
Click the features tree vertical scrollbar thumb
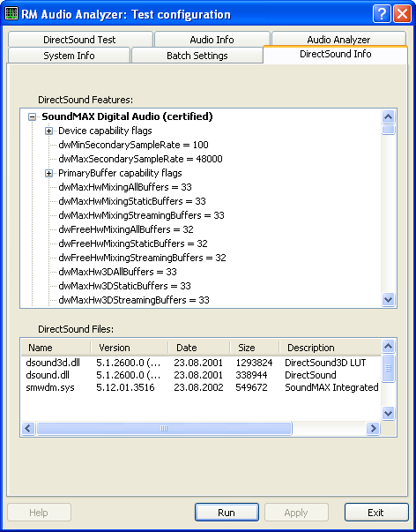coord(388,130)
